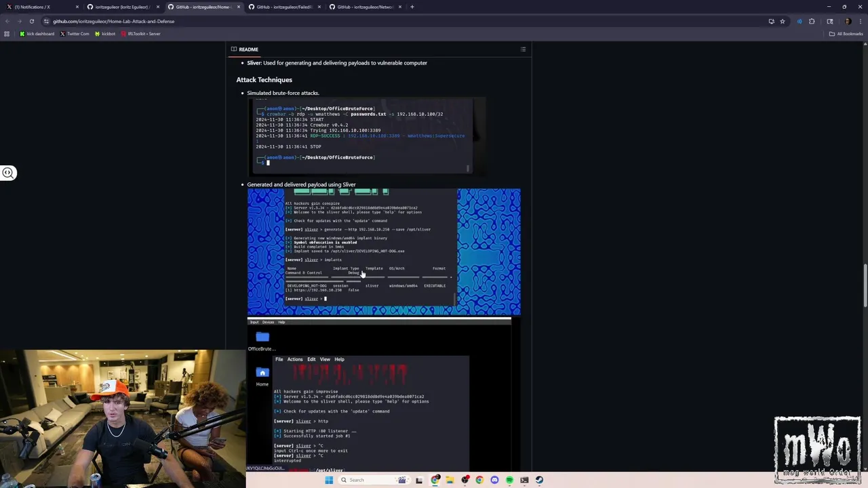
Task: Open the side panel search icon
Action: coord(829,21)
